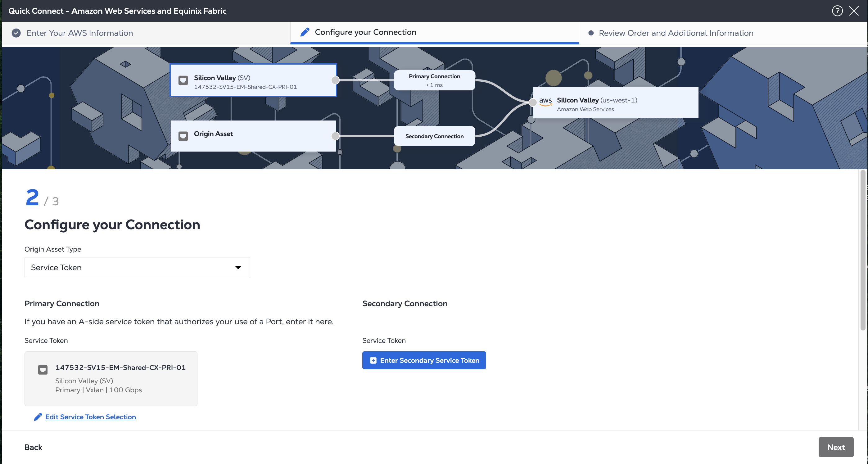Close the Quick Connect dialog
This screenshot has height=464, width=868.
pos(854,11)
